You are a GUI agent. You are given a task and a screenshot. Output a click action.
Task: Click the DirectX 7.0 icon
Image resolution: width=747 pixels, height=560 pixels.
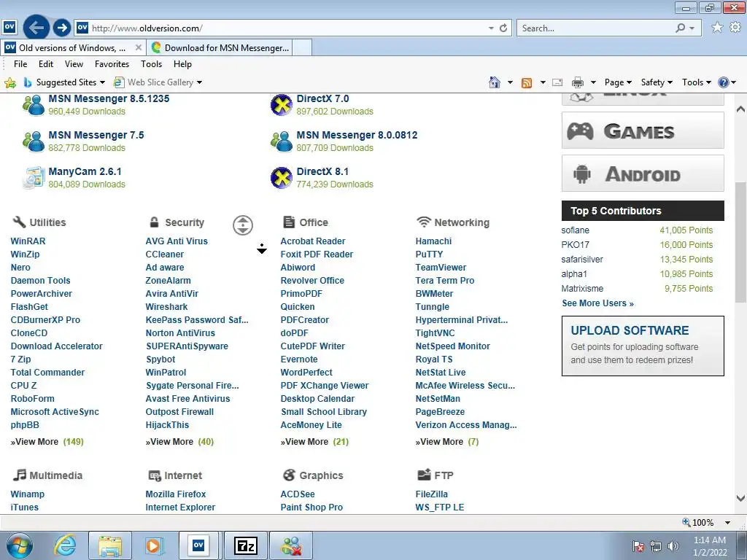[282, 105]
